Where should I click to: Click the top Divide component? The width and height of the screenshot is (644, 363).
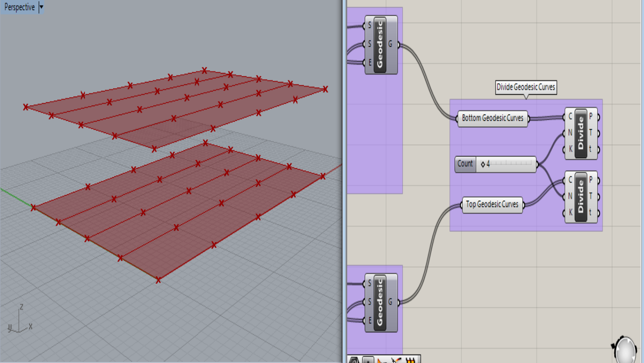click(581, 132)
